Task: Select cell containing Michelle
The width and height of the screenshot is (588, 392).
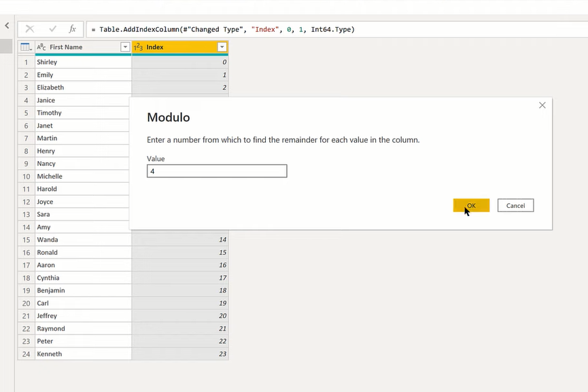Action: (82, 176)
